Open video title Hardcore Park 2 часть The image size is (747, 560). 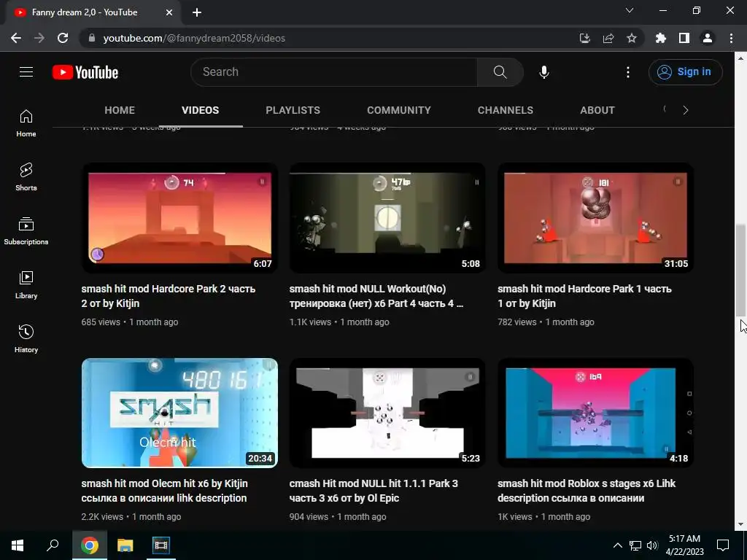click(x=169, y=296)
